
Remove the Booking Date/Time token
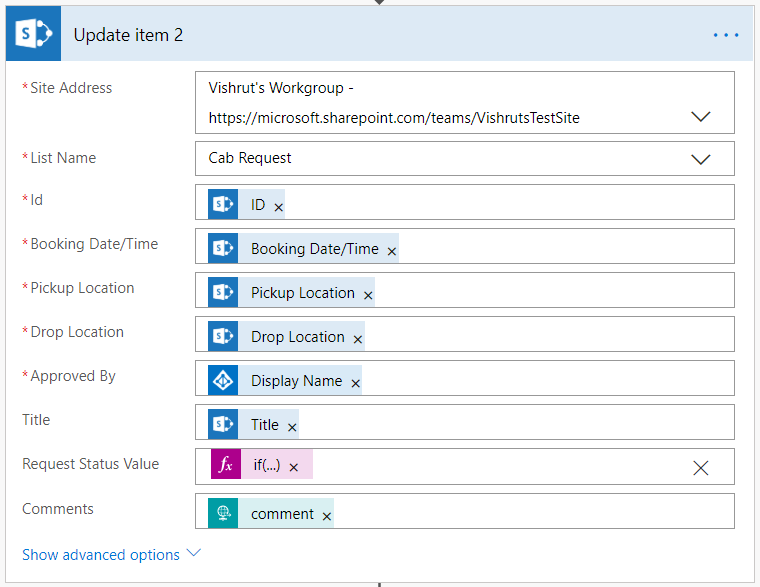point(392,251)
